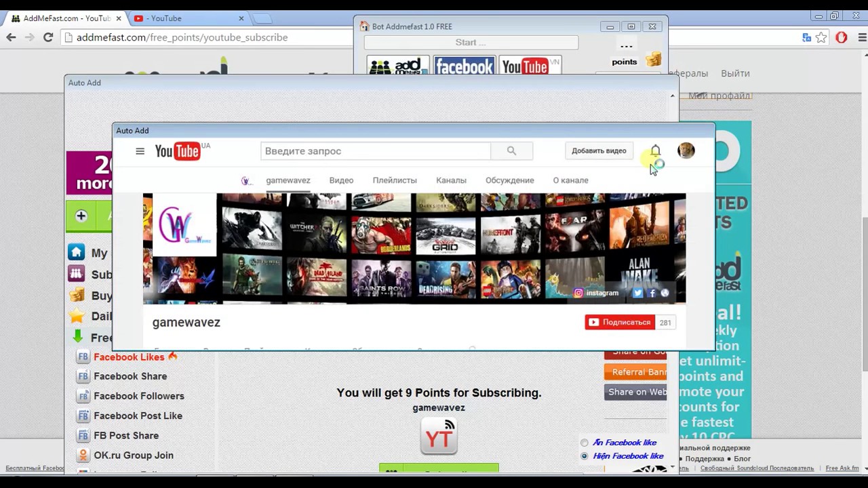868x488 pixels.
Task: Open FB Post Share in the sidebar
Action: coord(126,435)
